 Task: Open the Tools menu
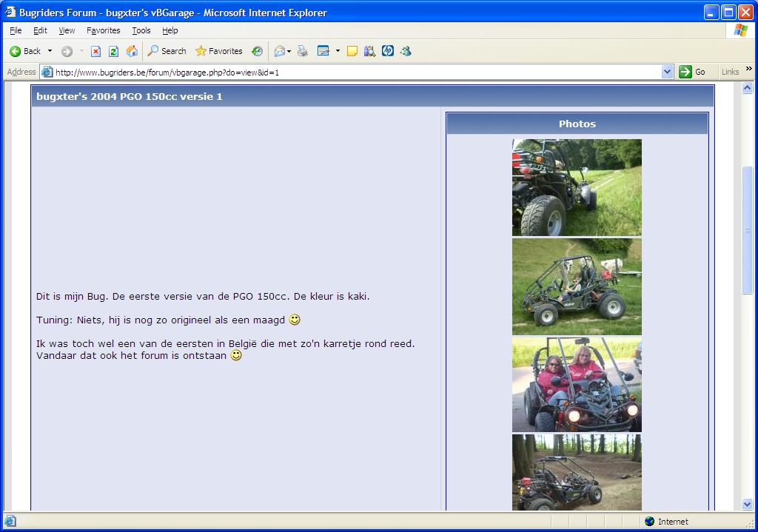coord(141,30)
